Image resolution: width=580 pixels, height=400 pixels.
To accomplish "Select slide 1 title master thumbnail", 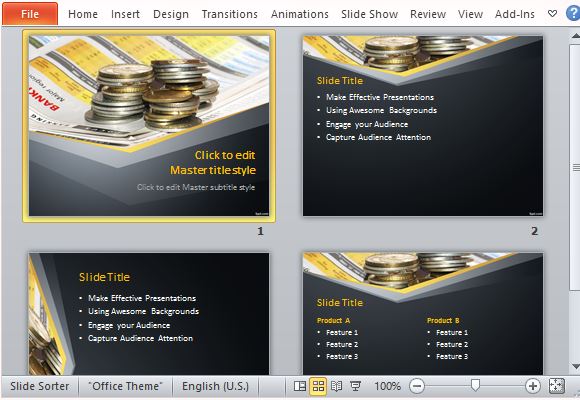I will (149, 126).
